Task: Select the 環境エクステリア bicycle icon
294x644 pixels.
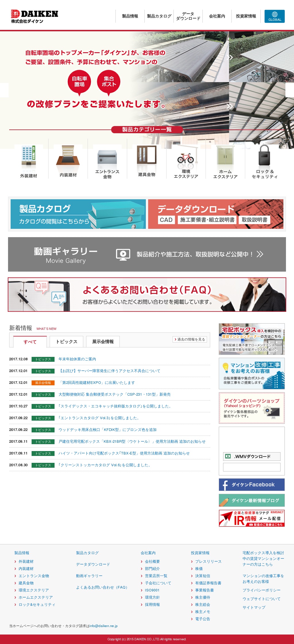Action: click(x=186, y=158)
